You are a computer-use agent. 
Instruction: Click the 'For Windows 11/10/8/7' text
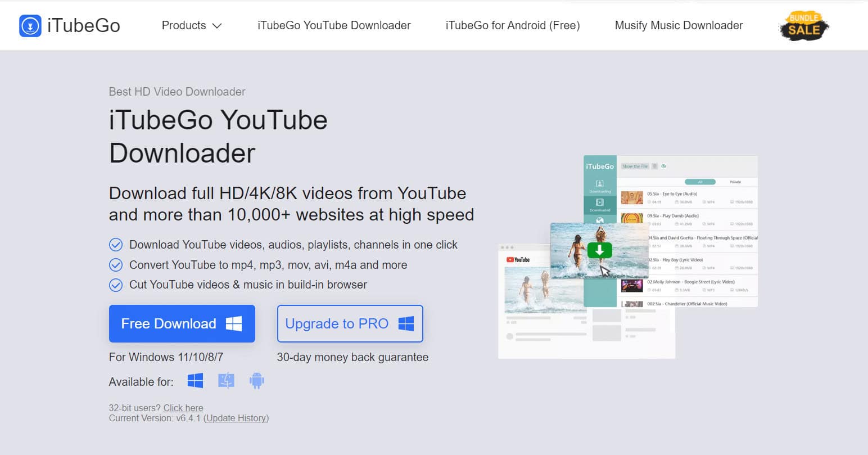(166, 357)
